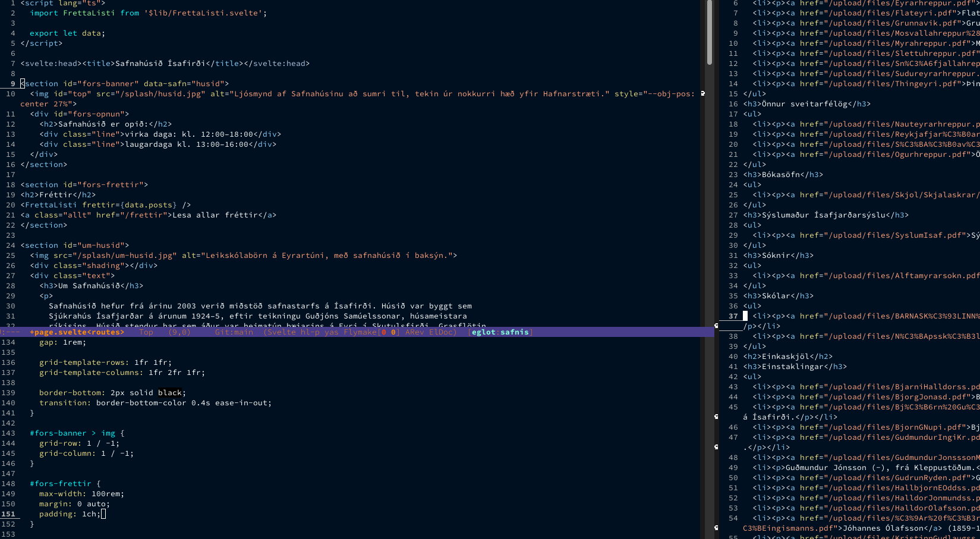
Task: Click the section id="um-husid" line
Action: 74,245
